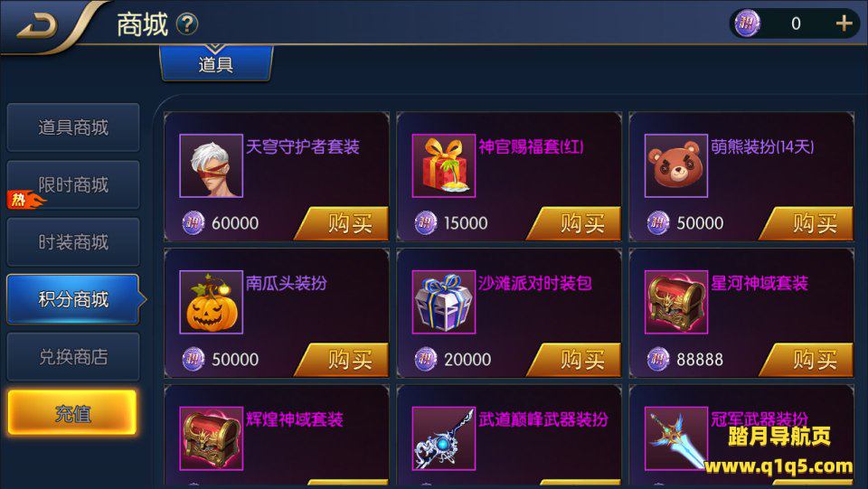Viewport: 868px width, 489px height.
Task: Select the 南瓜头装扮 pumpkin icon
Action: click(x=211, y=302)
